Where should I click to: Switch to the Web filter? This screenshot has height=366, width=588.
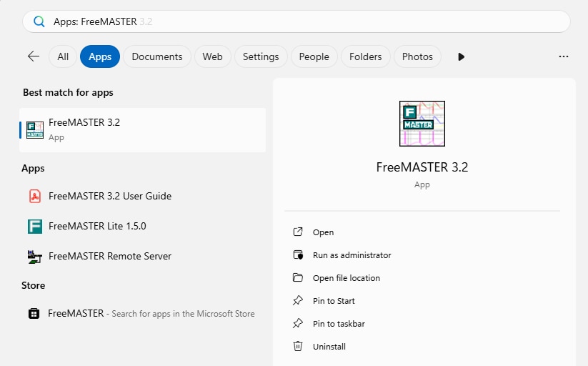pyautogui.click(x=212, y=56)
